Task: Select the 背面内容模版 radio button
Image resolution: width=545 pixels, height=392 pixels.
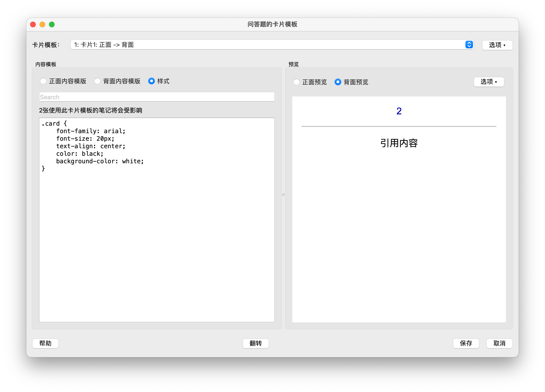Action: tap(98, 81)
